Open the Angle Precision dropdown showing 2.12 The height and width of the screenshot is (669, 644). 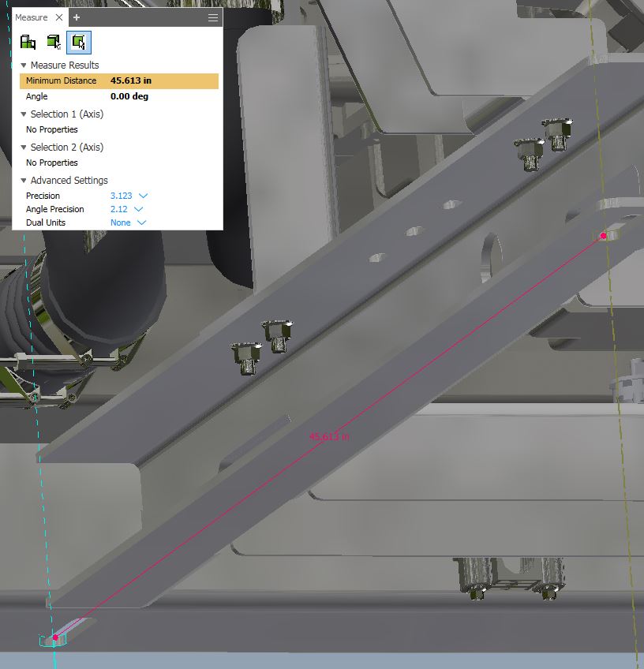pos(126,209)
